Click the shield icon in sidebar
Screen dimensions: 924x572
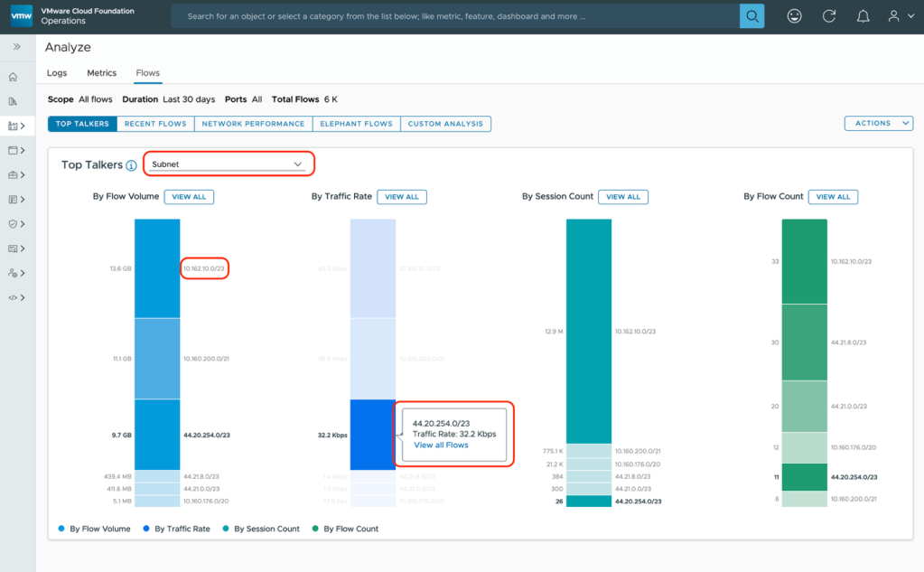click(x=13, y=223)
